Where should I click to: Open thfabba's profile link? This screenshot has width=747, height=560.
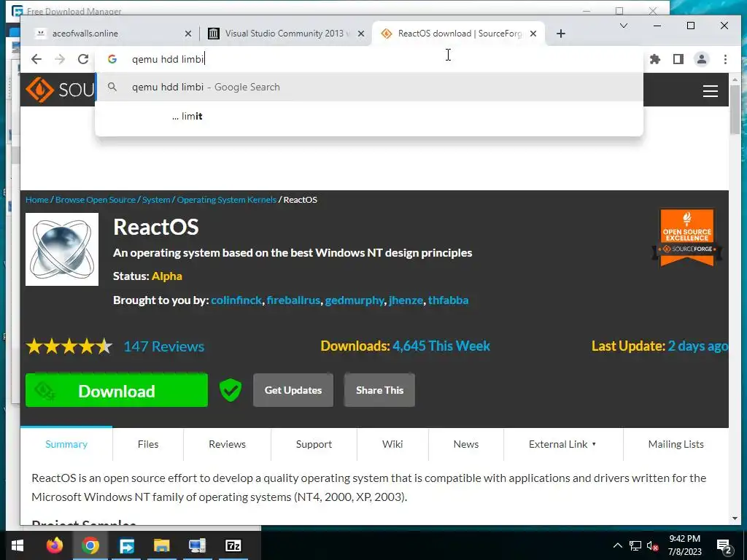point(449,300)
